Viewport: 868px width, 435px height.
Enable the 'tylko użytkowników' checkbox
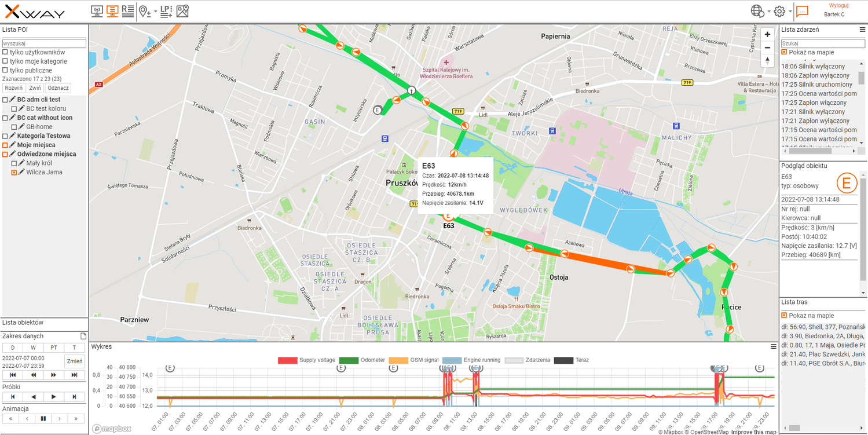pos(5,52)
